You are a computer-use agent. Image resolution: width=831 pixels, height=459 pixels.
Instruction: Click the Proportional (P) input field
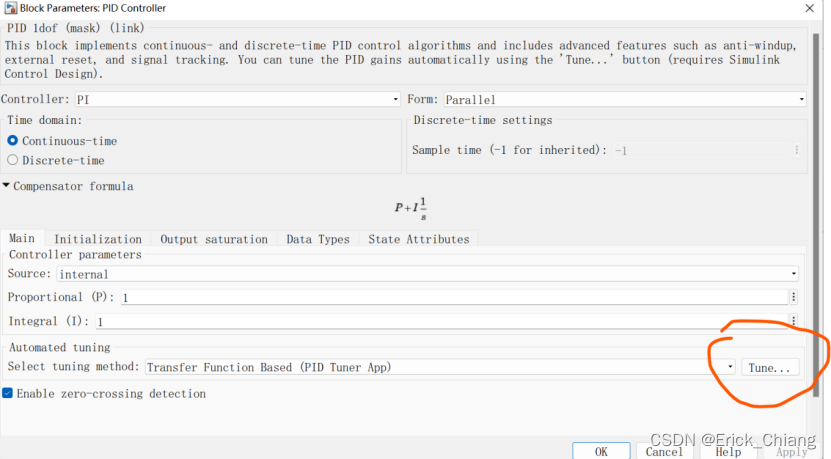pos(455,297)
